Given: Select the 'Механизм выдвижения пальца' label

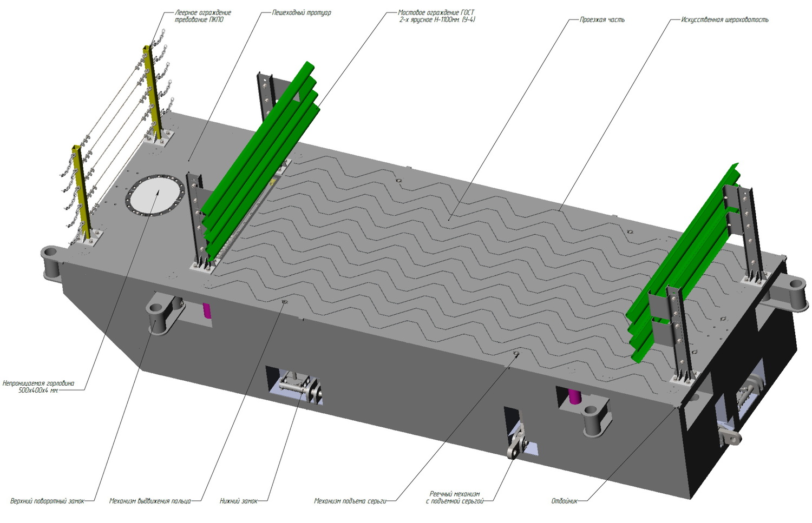Looking at the screenshot, I should [x=150, y=501].
